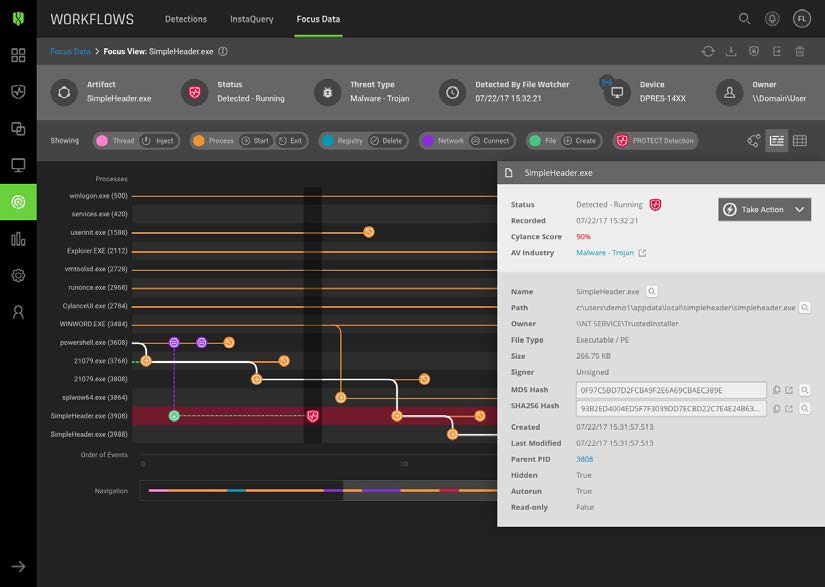Search for the MD5 hash
Viewport: 825px width, 587px height.
tap(804, 390)
